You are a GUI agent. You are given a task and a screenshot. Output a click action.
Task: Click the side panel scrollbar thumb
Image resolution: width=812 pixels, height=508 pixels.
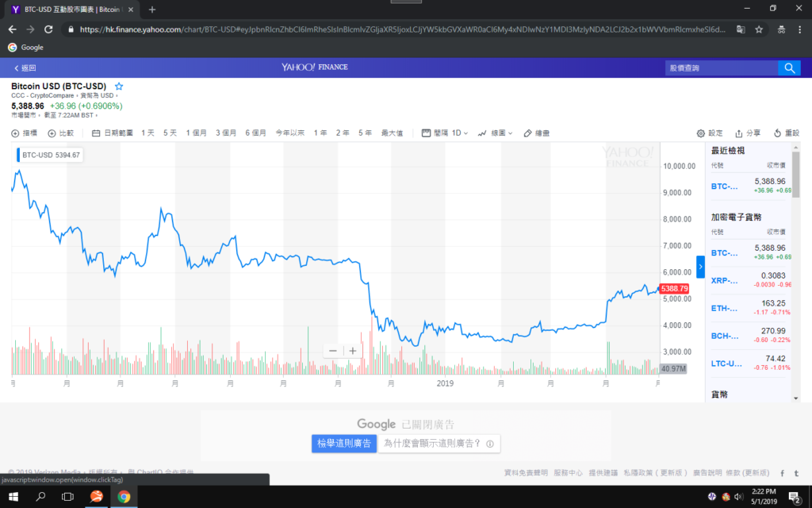coord(796,174)
